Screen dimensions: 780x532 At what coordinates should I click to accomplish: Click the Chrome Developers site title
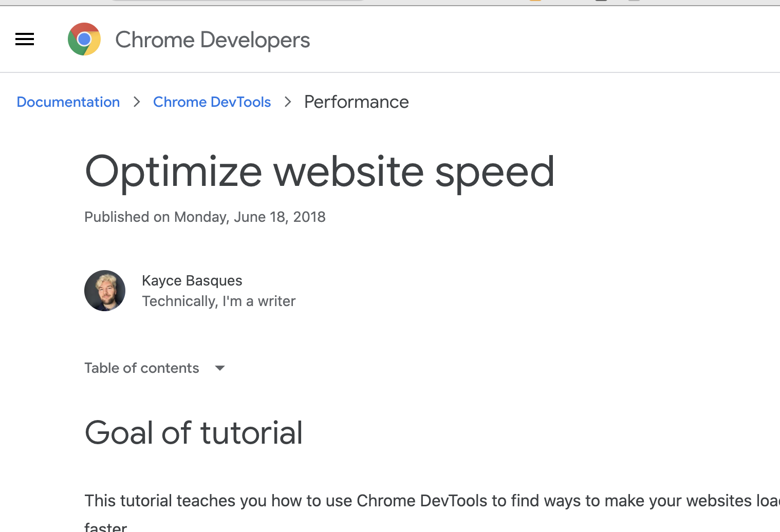click(x=213, y=40)
